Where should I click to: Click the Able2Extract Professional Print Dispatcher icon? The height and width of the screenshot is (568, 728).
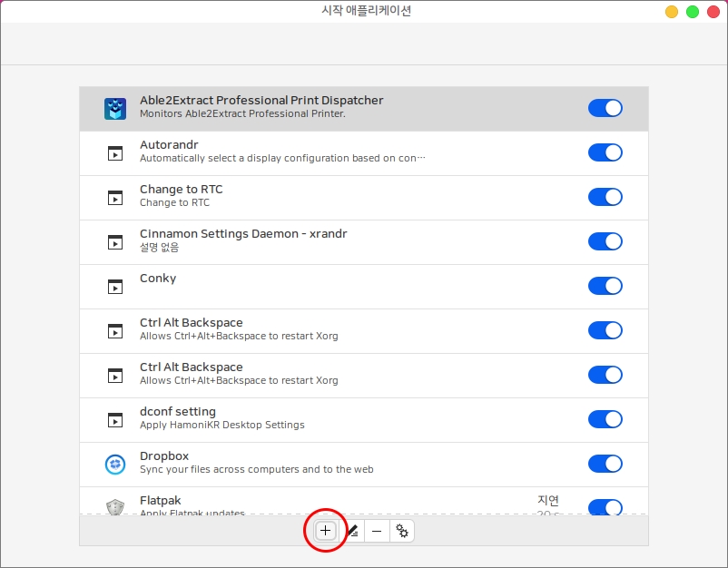(x=115, y=109)
